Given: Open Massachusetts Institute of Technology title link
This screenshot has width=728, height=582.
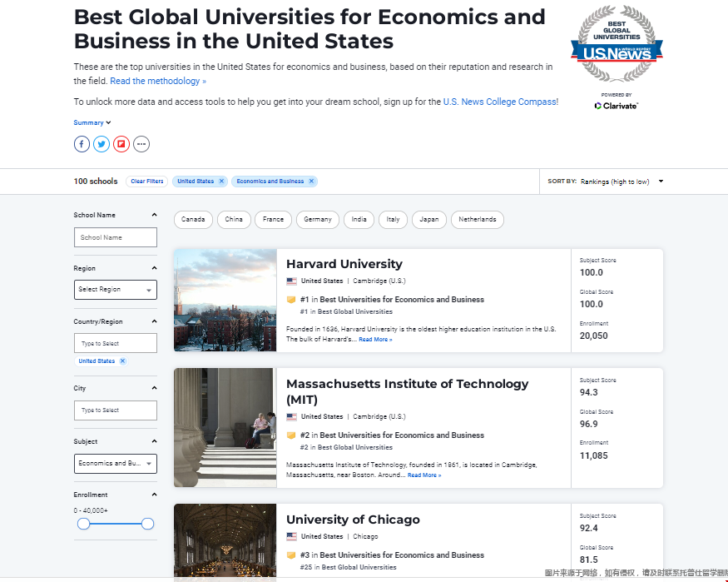Looking at the screenshot, I should point(407,391).
